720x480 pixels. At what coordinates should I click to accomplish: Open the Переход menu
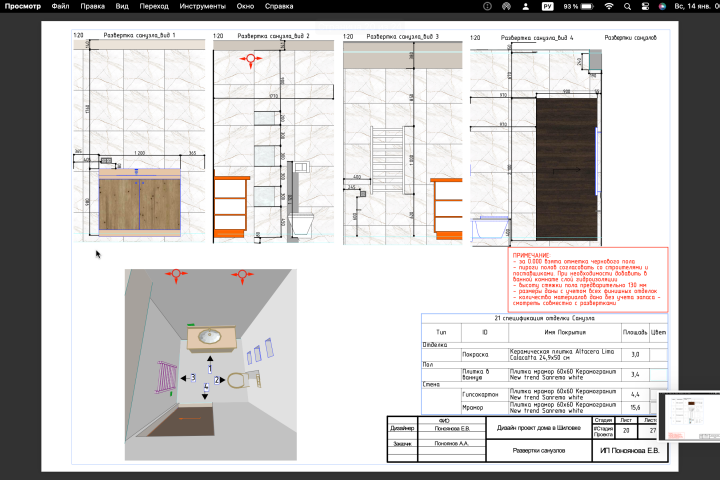154,6
